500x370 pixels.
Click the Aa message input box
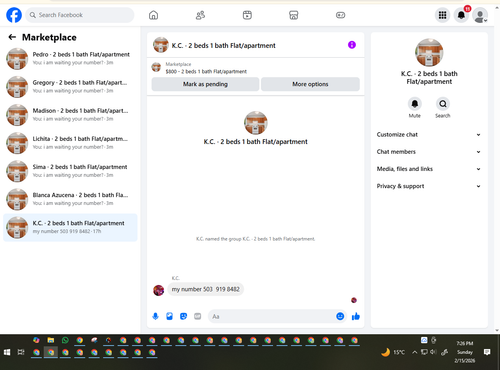(x=273, y=316)
